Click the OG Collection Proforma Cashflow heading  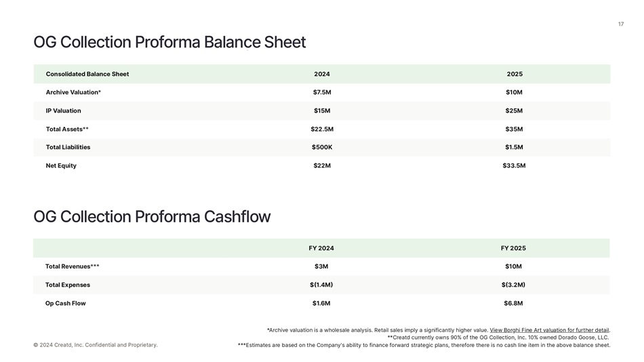tap(152, 217)
